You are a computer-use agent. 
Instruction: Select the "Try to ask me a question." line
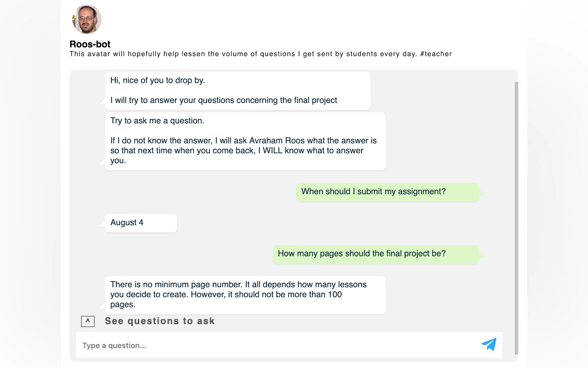coord(157,121)
